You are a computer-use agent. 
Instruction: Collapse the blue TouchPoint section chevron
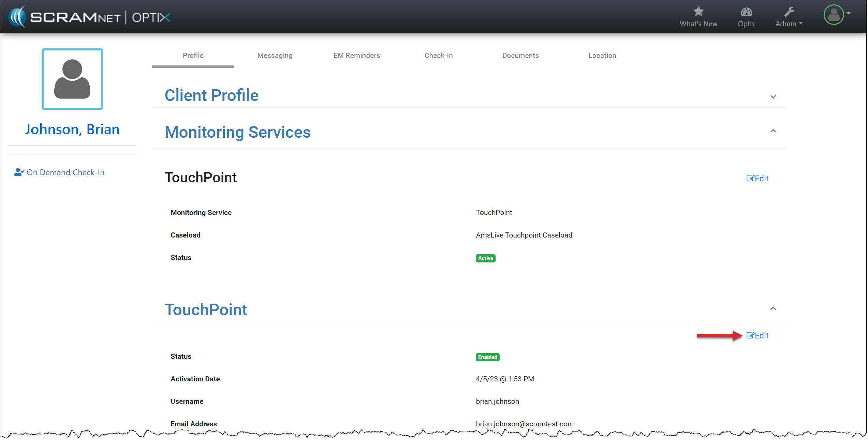pos(773,308)
